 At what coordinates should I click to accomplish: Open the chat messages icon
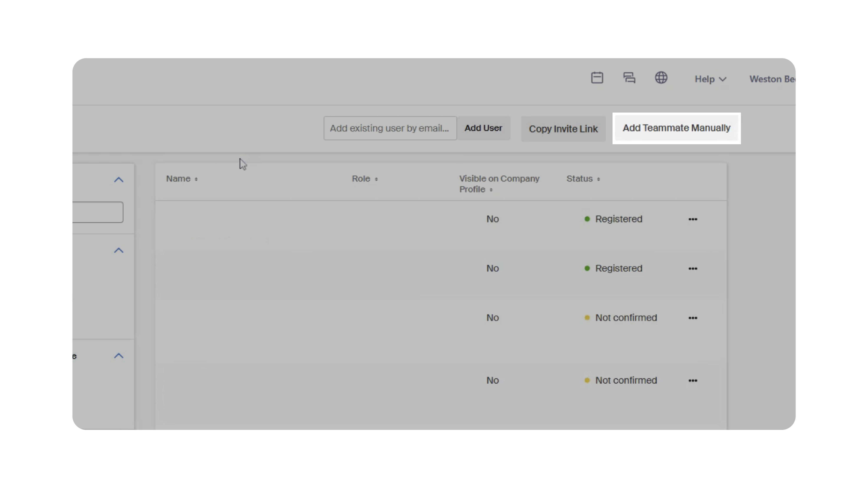(x=629, y=78)
